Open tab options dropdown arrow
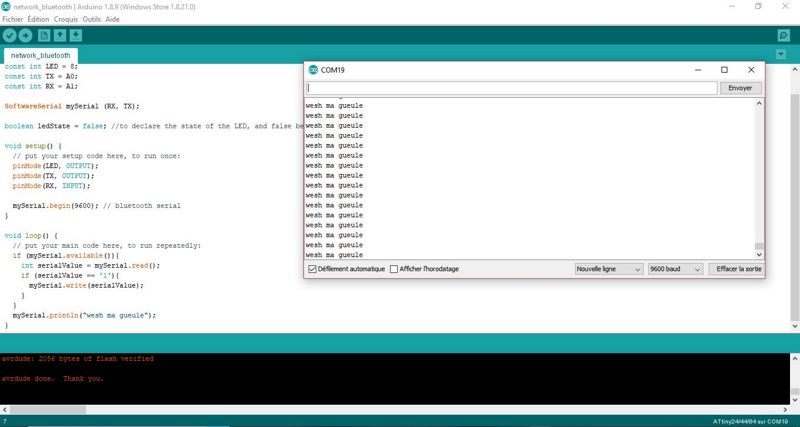The width and height of the screenshot is (800, 427). tap(781, 54)
